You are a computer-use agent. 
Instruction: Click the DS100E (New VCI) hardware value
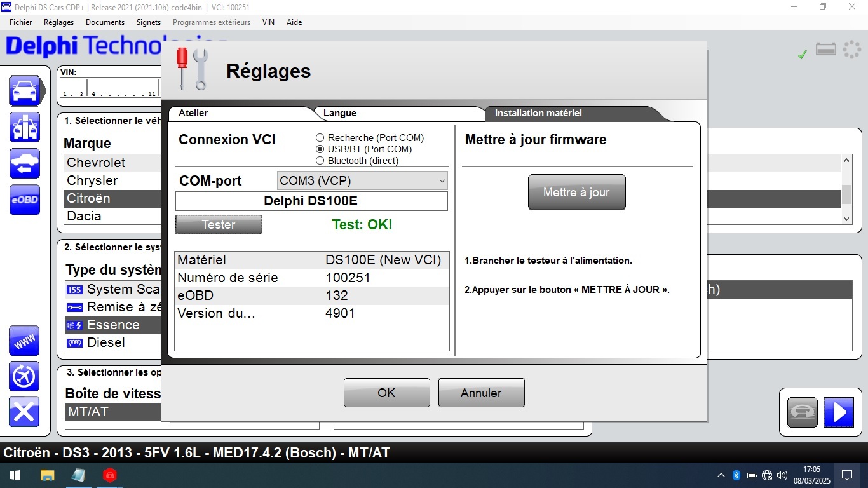(383, 260)
